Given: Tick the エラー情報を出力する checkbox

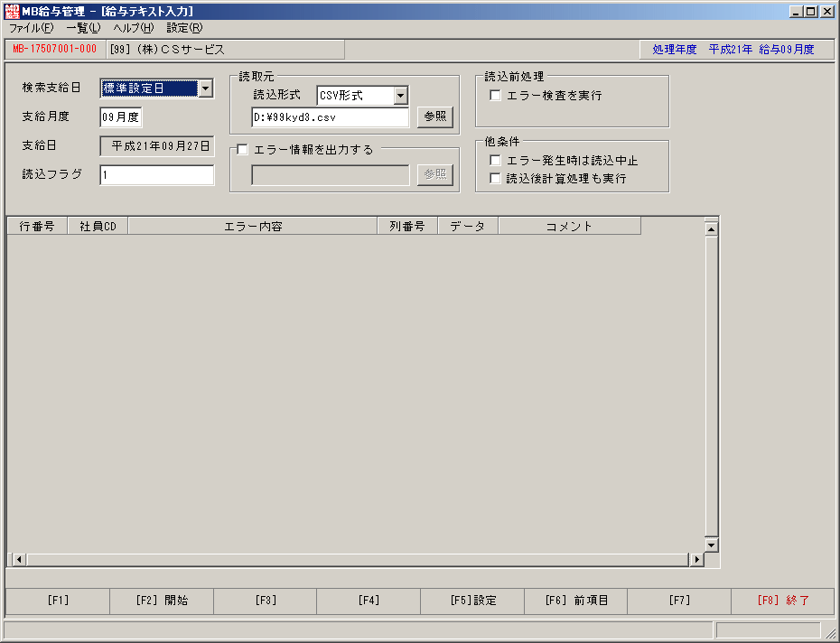Looking at the screenshot, I should pyautogui.click(x=243, y=150).
